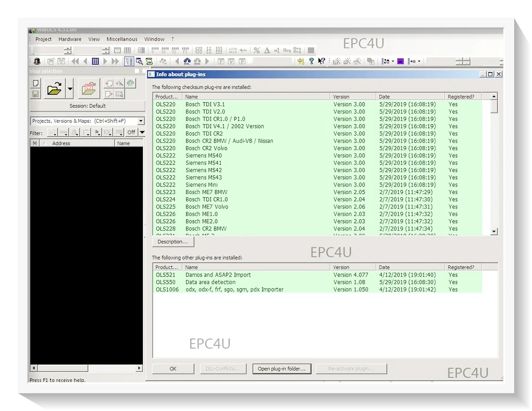This screenshot has height=411, width=532.
Task: Click the Open plug-in folder button
Action: [282, 368]
